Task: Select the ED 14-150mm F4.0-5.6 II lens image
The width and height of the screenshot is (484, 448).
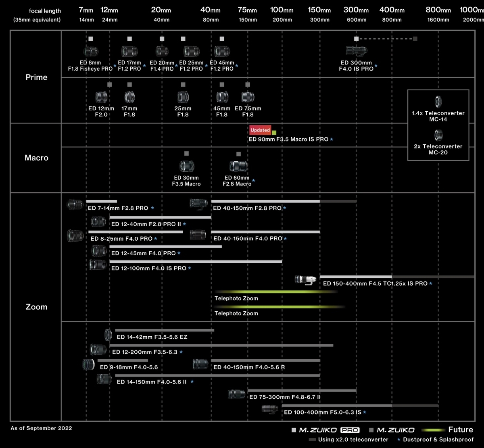Action: click(x=104, y=379)
